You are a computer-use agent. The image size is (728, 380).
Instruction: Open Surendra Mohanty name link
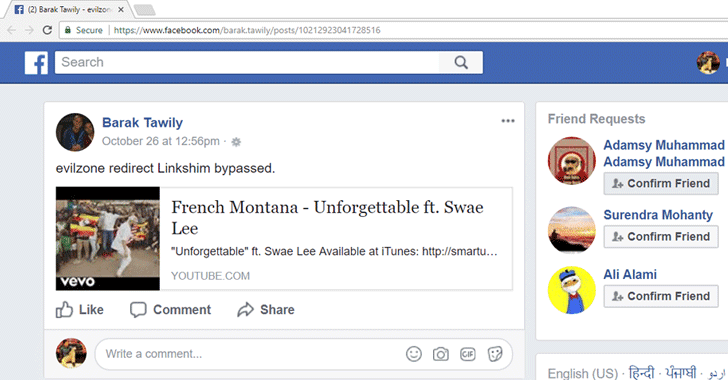[658, 215]
